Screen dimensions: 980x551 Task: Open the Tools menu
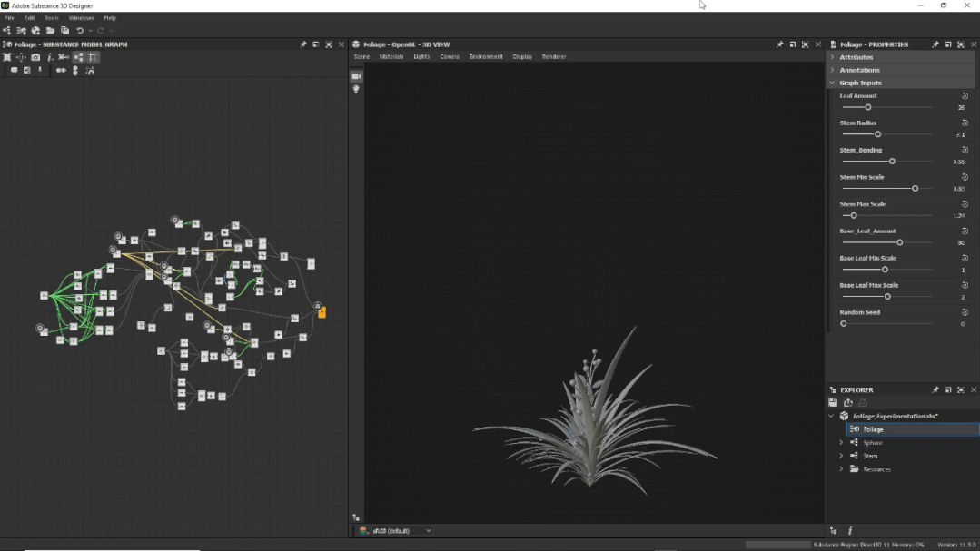click(52, 18)
